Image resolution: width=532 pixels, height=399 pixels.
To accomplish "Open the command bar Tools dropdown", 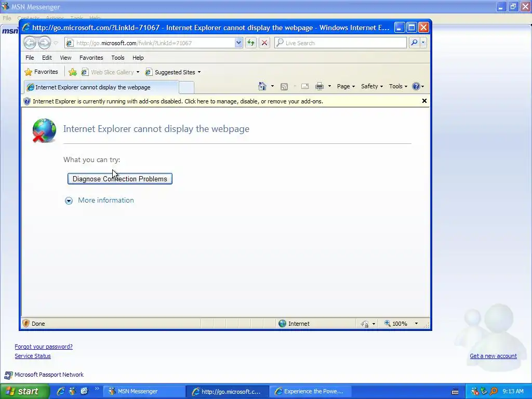I will (398, 86).
